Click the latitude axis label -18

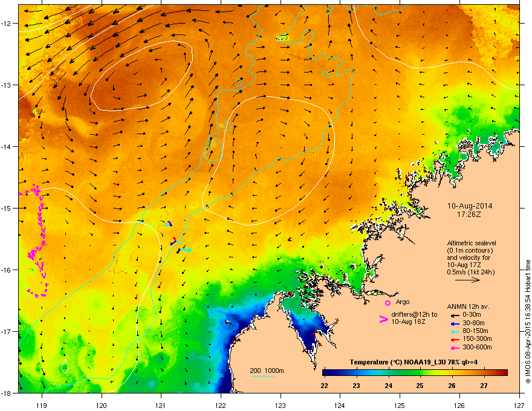(7, 393)
